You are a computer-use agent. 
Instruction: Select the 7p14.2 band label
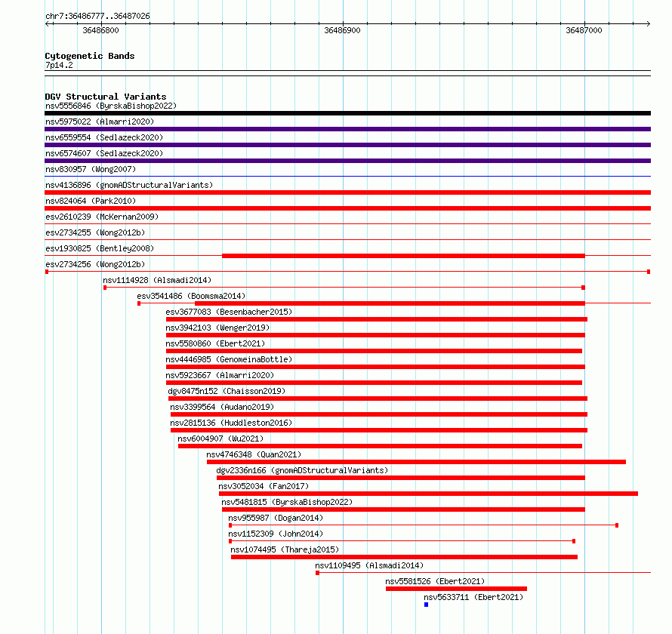click(59, 65)
